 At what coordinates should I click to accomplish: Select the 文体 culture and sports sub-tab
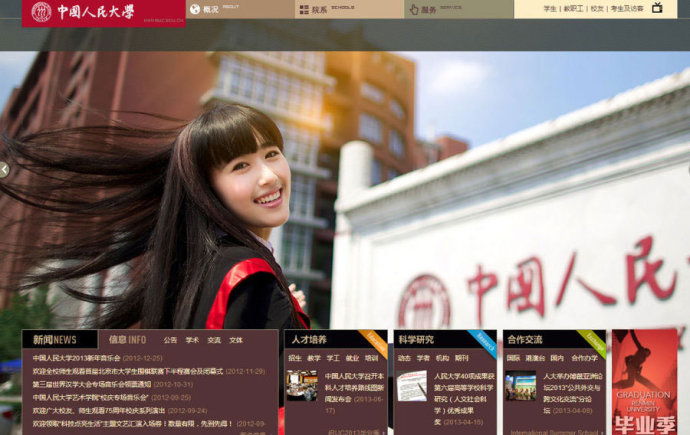click(236, 340)
